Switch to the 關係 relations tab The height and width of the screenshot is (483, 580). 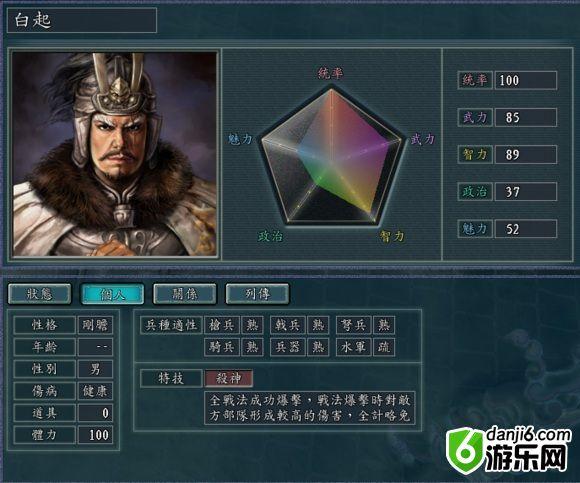[x=185, y=294]
